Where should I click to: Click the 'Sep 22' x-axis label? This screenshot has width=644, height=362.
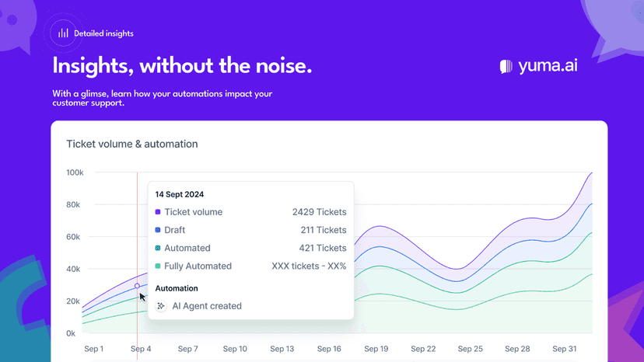[x=423, y=349]
